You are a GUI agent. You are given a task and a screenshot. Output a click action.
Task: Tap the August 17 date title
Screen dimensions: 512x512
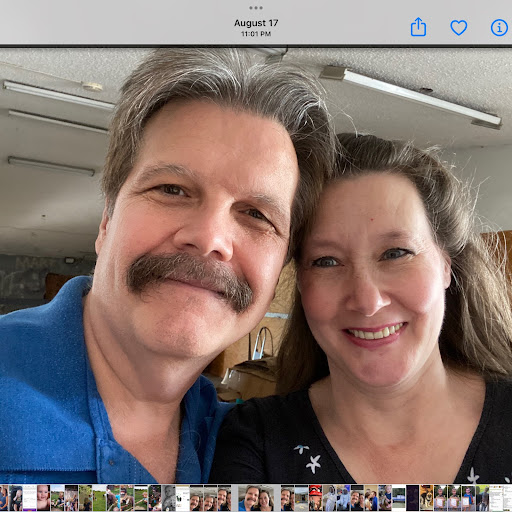(256, 23)
